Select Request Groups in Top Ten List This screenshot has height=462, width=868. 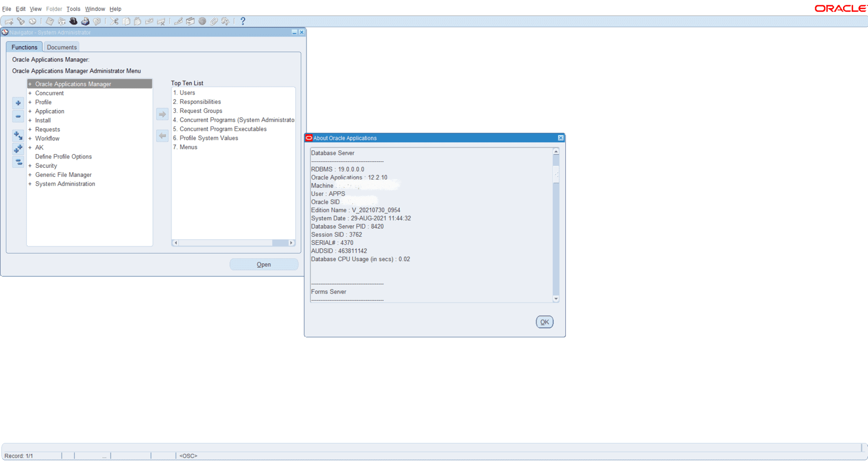click(x=197, y=111)
